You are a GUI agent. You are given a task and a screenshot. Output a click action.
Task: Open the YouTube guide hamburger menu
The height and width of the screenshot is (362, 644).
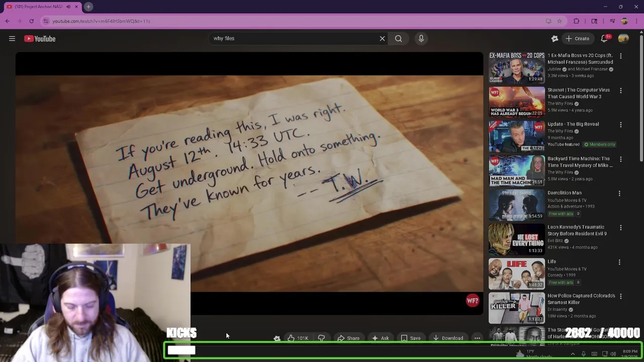click(12, 39)
